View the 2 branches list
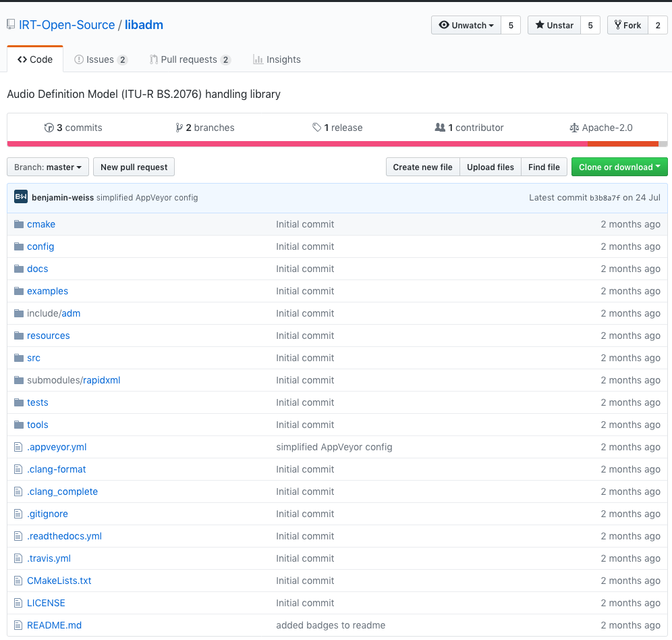 point(205,128)
